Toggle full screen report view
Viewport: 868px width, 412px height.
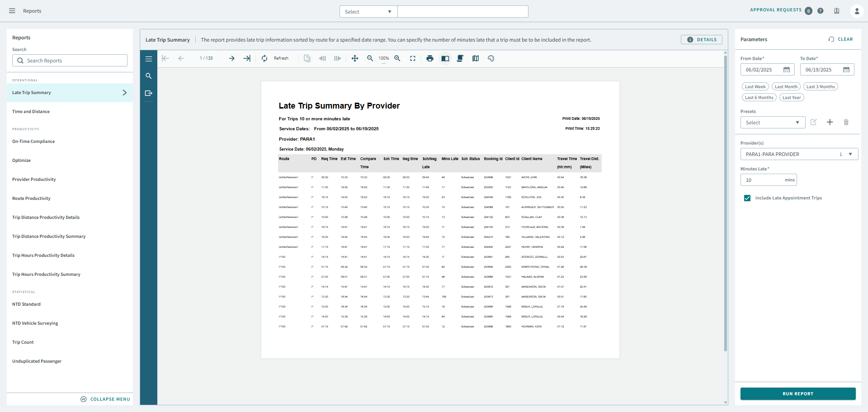click(x=413, y=58)
